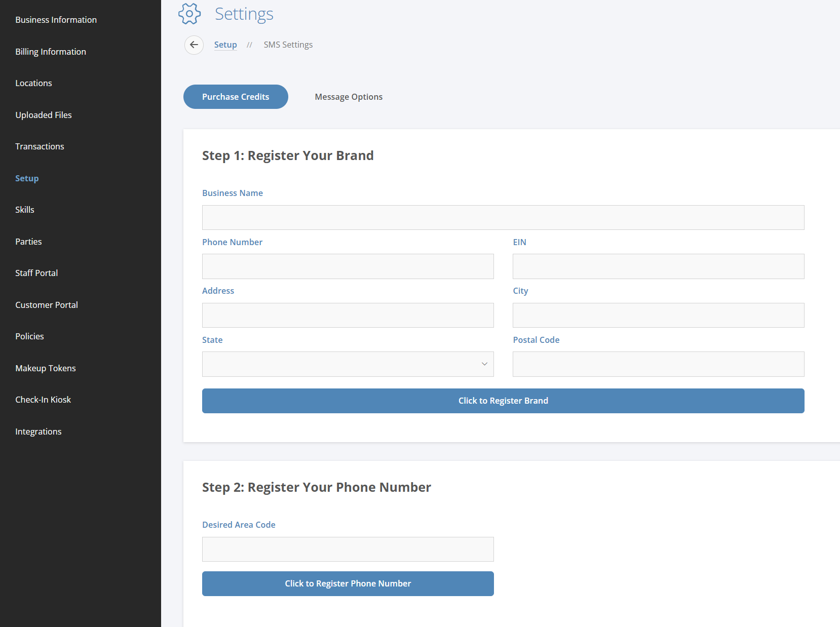Click the Step 1: Register Your Brand heading

click(288, 155)
